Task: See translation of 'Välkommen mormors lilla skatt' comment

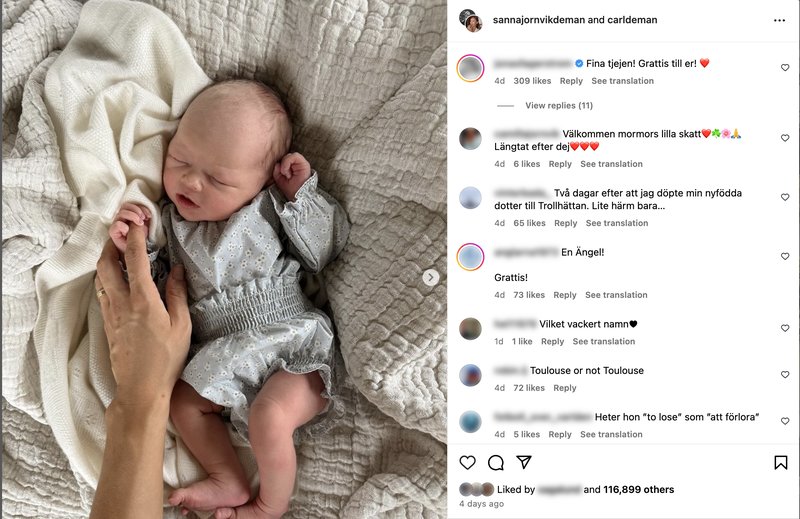Action: pyautogui.click(x=611, y=164)
